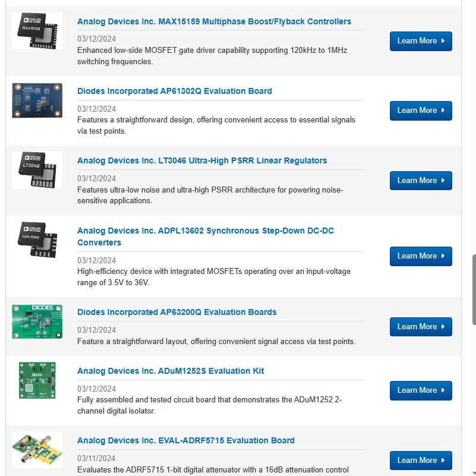Viewport: 476px width, 476px height.
Task: Click the blue AP61302Q board image
Action: pos(37,100)
